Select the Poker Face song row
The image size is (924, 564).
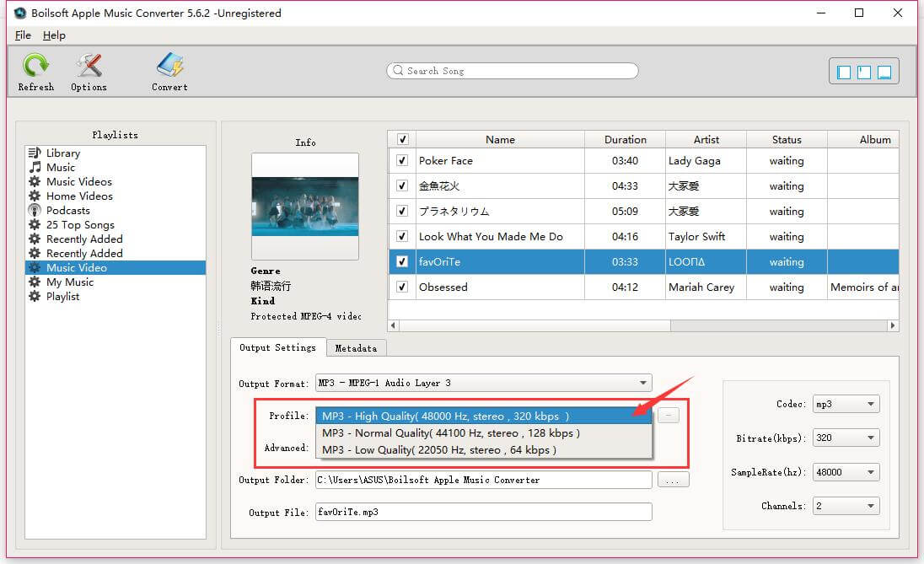(x=643, y=160)
